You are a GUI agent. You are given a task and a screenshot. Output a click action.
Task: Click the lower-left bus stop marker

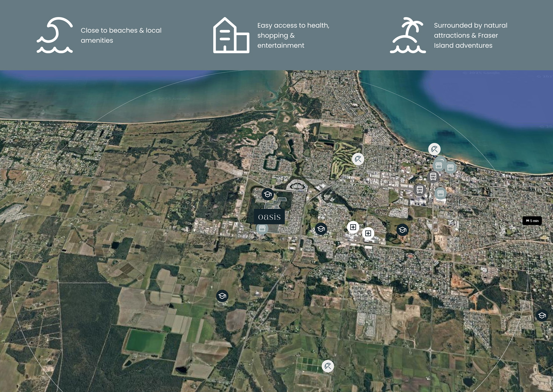(x=420, y=190)
